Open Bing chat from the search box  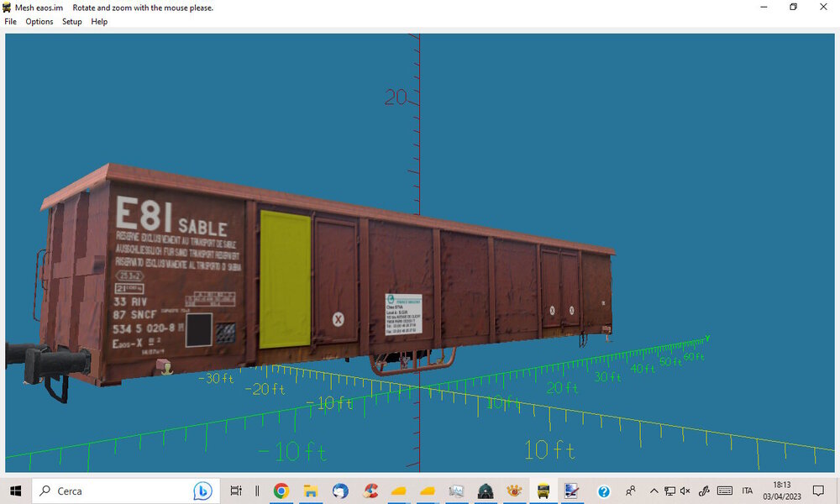202,491
